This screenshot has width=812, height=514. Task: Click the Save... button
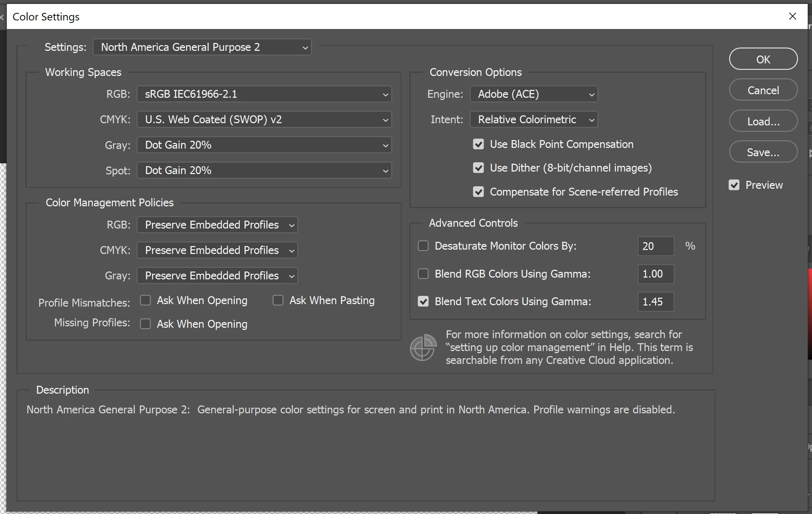click(763, 152)
